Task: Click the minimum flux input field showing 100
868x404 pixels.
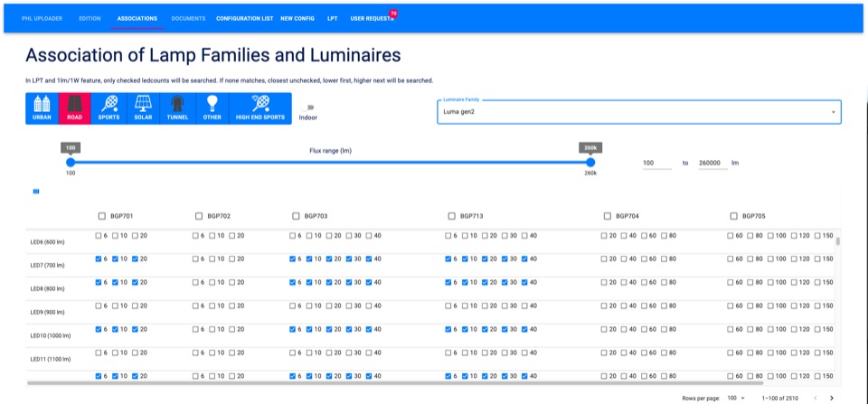Action: pos(657,164)
